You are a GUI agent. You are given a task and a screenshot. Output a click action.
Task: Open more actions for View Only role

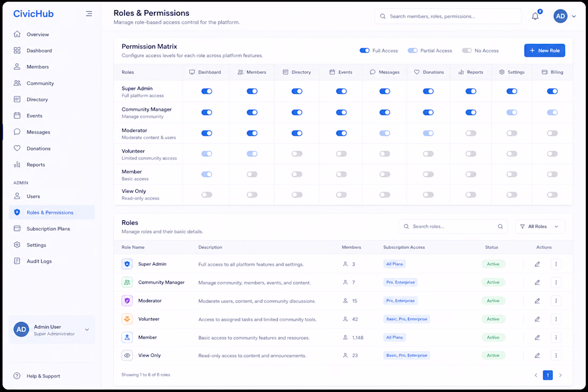tap(556, 356)
